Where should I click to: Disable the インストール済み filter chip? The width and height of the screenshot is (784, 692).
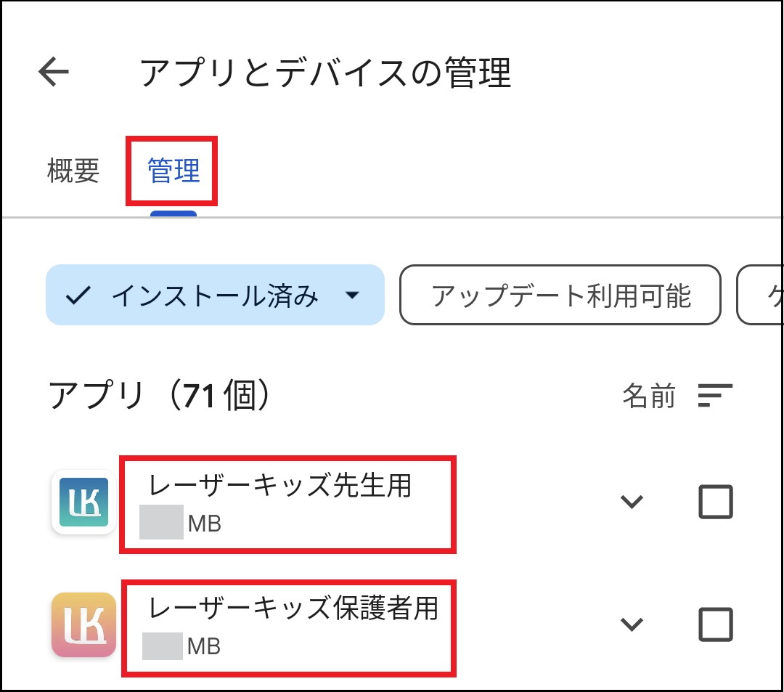click(215, 295)
